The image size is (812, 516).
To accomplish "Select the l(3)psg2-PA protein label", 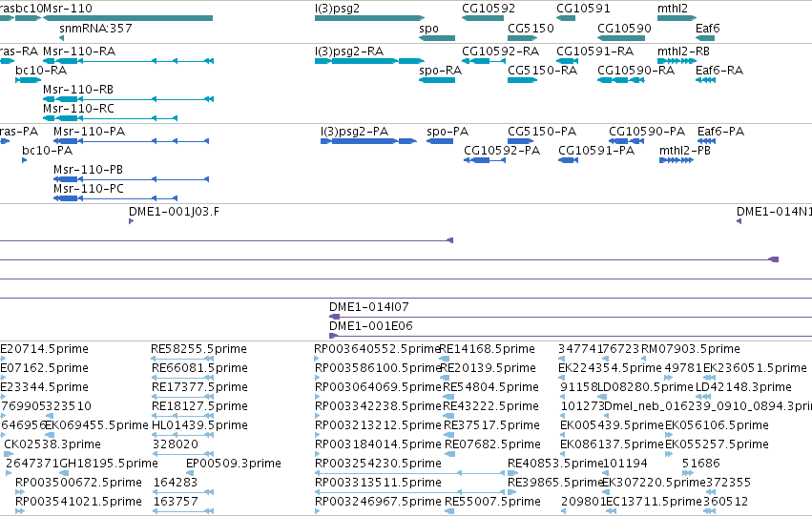I will click(355, 132).
